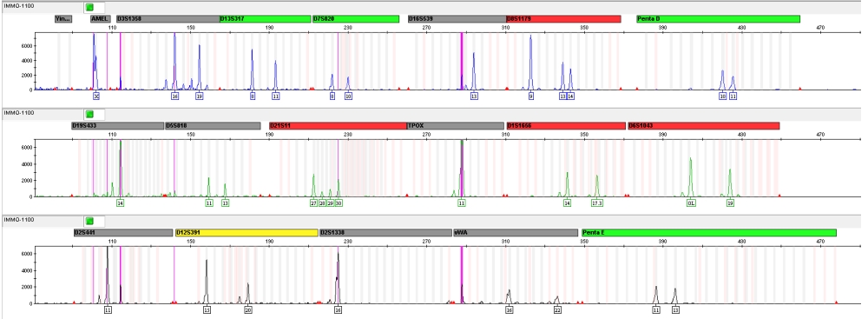Select the D19S433 locus bar
Viewport: 868px width, 319px height.
[118, 126]
